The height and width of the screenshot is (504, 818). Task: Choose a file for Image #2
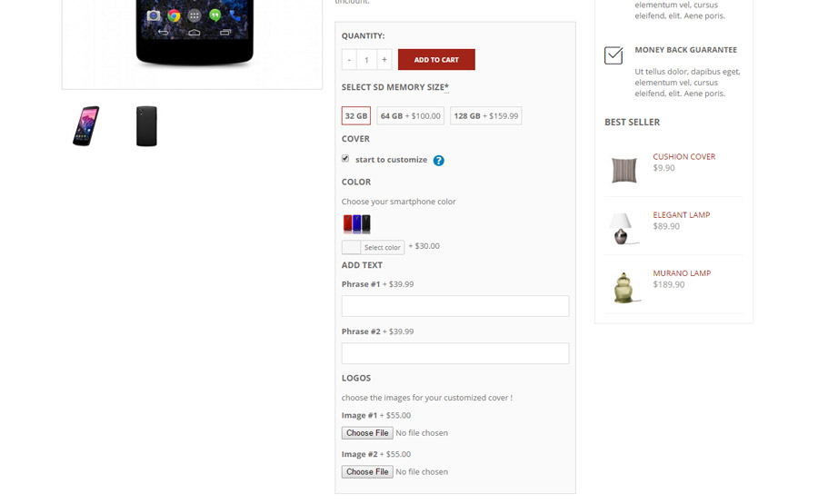[367, 471]
